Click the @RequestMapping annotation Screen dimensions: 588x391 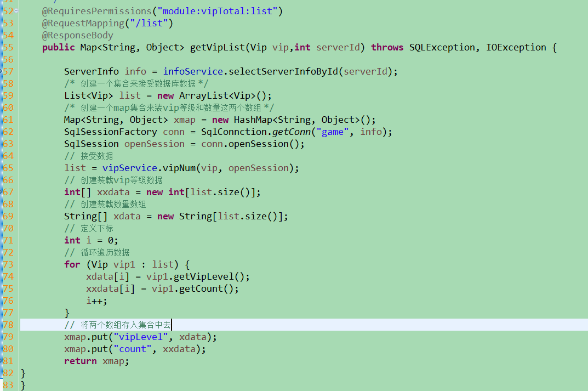point(83,23)
